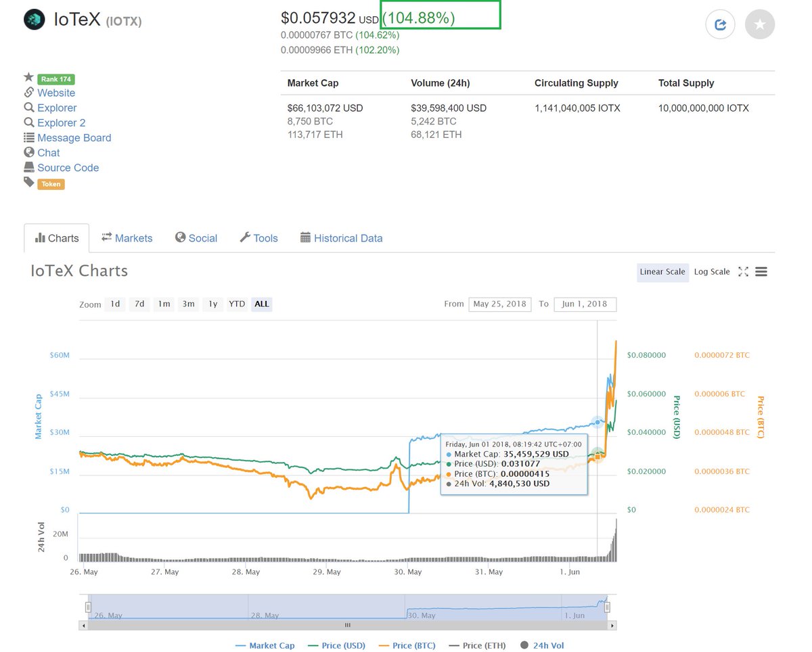This screenshot has width=812, height=652.
Task: Set chart zoom to YTD
Action: [237, 304]
